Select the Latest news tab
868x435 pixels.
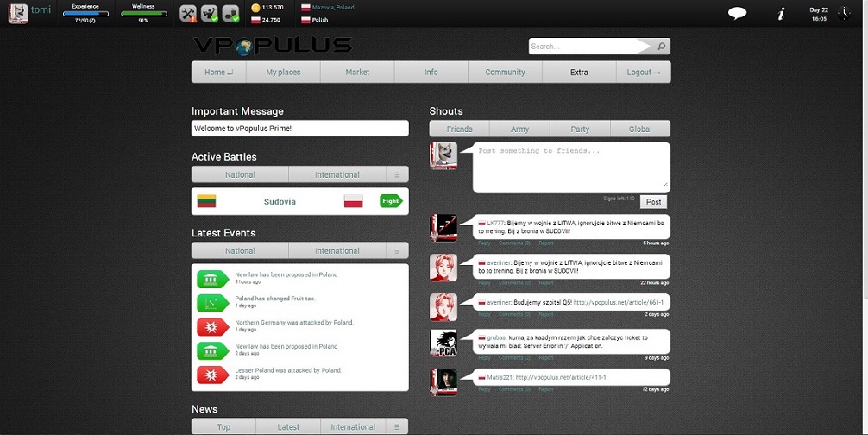288,426
